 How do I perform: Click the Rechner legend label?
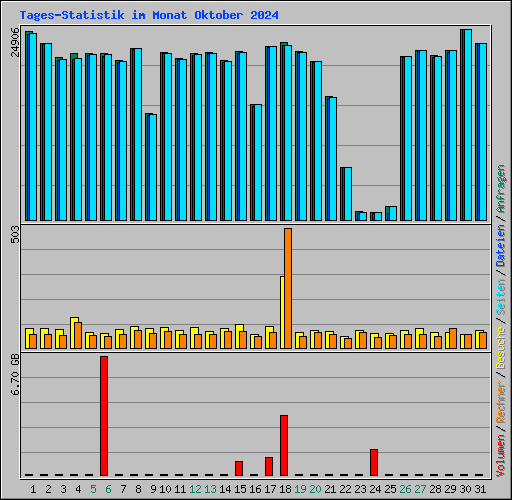point(501,402)
